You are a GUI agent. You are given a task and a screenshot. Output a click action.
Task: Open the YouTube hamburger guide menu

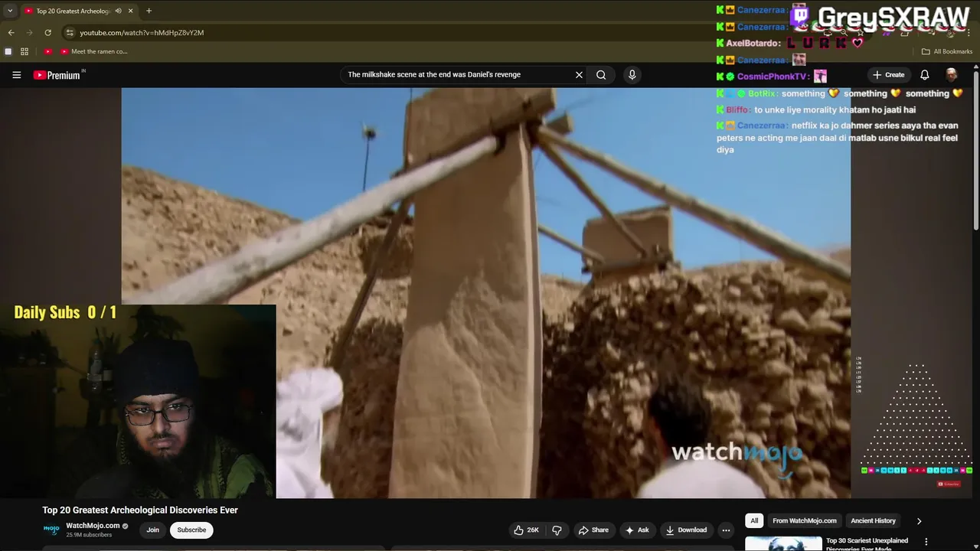coord(16,75)
